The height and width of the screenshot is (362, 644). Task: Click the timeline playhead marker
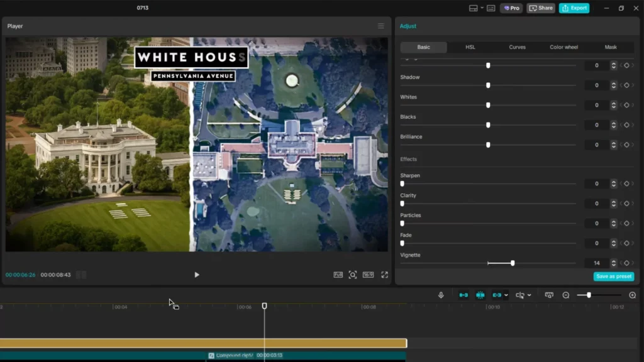click(x=265, y=306)
